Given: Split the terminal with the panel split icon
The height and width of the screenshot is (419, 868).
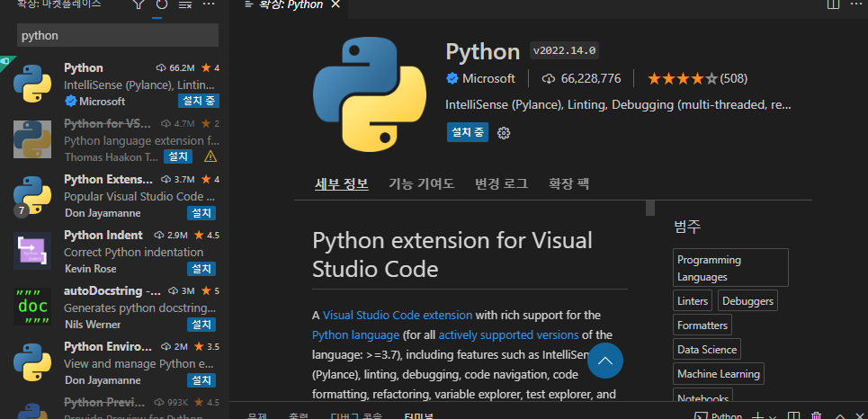Looking at the screenshot, I should [x=794, y=415].
